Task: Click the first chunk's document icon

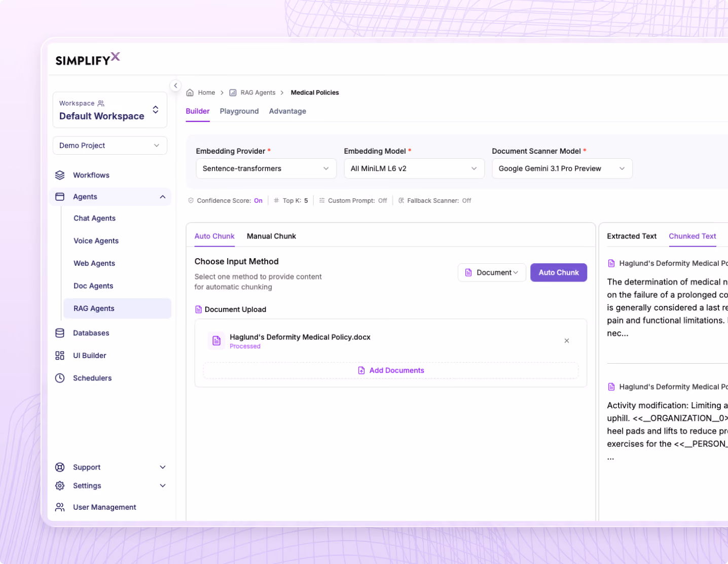Action: 611,263
